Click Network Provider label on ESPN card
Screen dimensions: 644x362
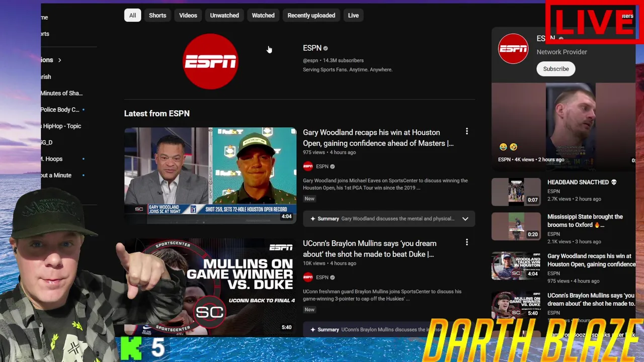[x=561, y=52]
